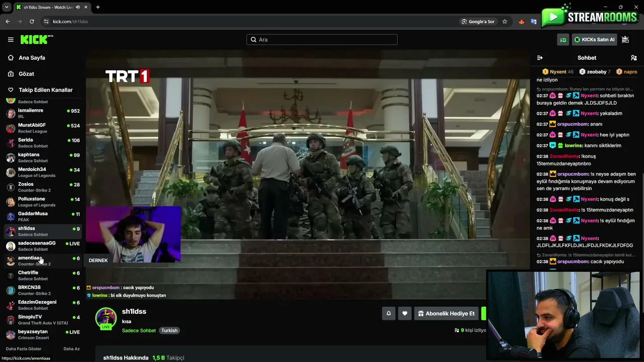Click the 'kısa' stream title text
Screen dimensions: 644x362
tap(127, 321)
